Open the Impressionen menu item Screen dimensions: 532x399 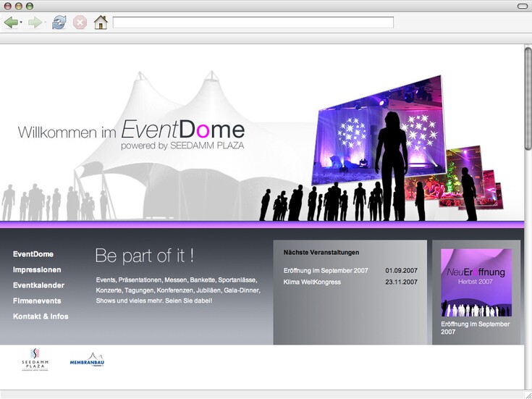coord(37,269)
